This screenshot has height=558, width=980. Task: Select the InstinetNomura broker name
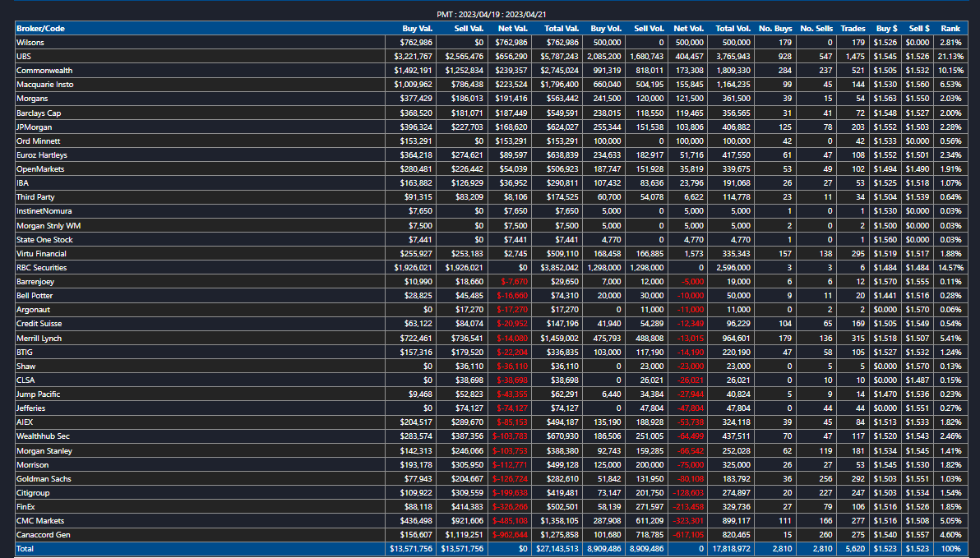[44, 211]
